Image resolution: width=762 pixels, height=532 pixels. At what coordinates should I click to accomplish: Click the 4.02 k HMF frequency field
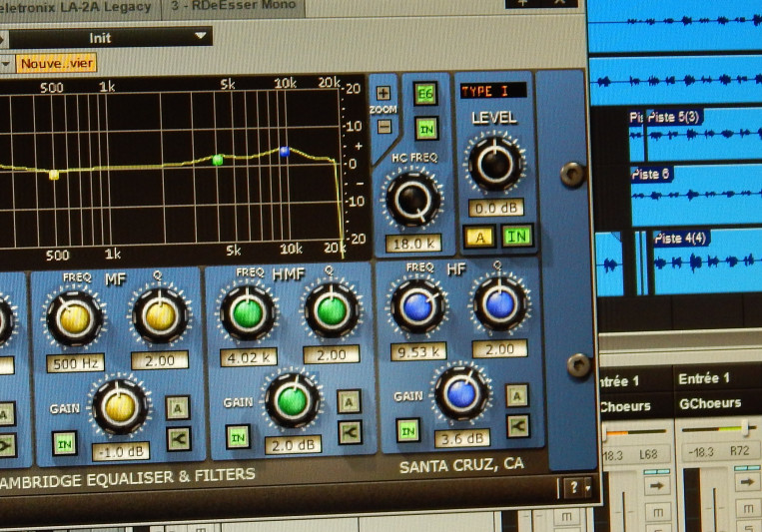pyautogui.click(x=249, y=357)
